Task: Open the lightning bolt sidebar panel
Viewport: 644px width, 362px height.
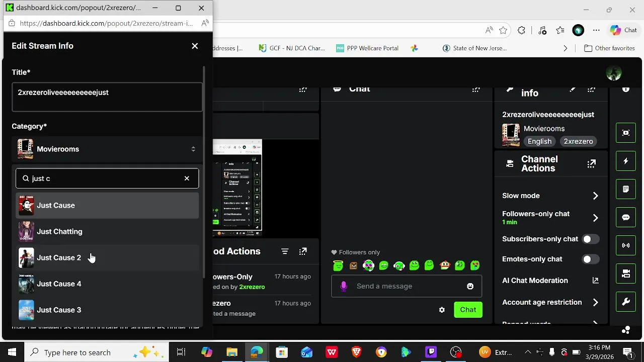Action: (x=626, y=161)
